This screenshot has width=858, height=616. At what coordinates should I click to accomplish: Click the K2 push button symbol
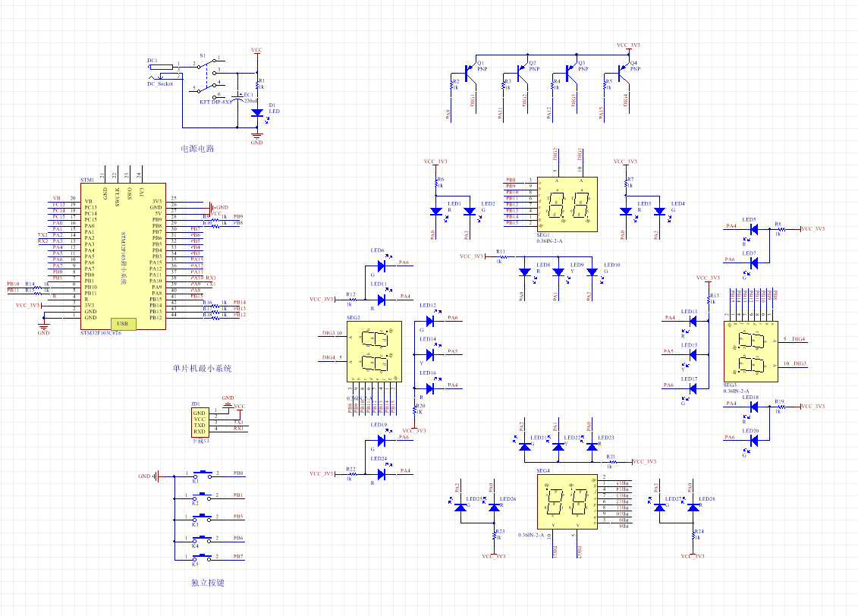coord(201,497)
